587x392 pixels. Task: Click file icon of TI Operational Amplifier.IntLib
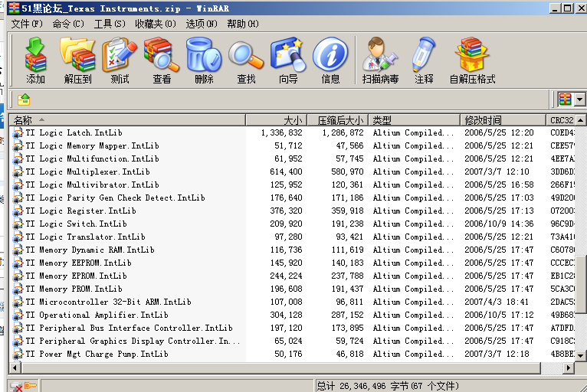18,315
